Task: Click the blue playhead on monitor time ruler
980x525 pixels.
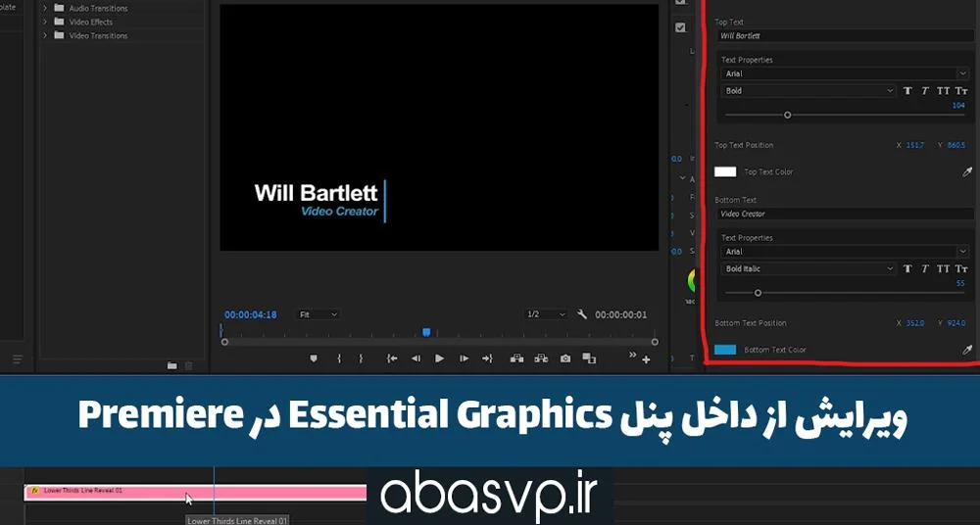Action: (426, 332)
